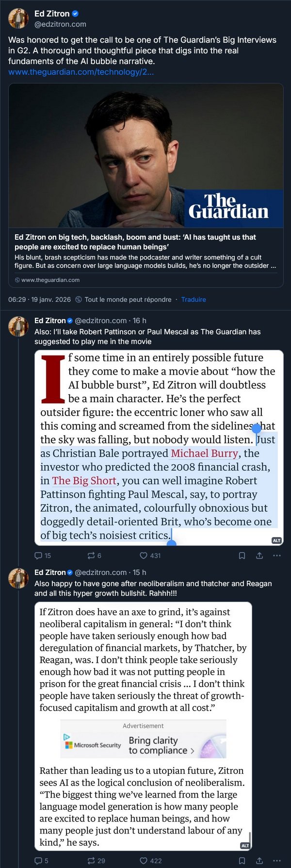Like the post with 422 likes
The height and width of the screenshot is (868, 291).
(x=144, y=861)
